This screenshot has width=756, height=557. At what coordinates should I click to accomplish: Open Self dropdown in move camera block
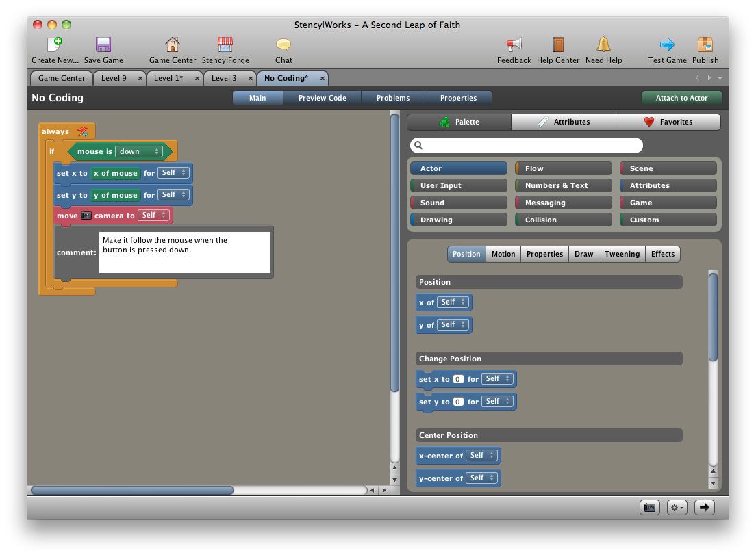tap(154, 216)
